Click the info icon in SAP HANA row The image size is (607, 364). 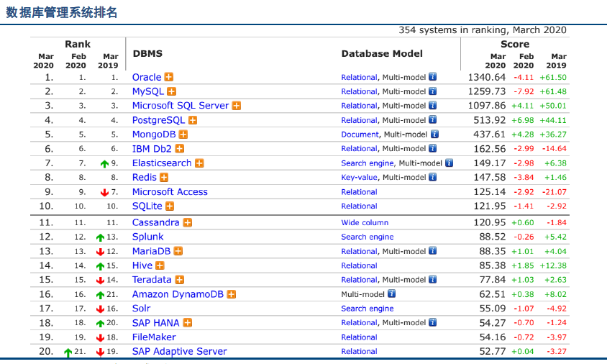point(433,322)
